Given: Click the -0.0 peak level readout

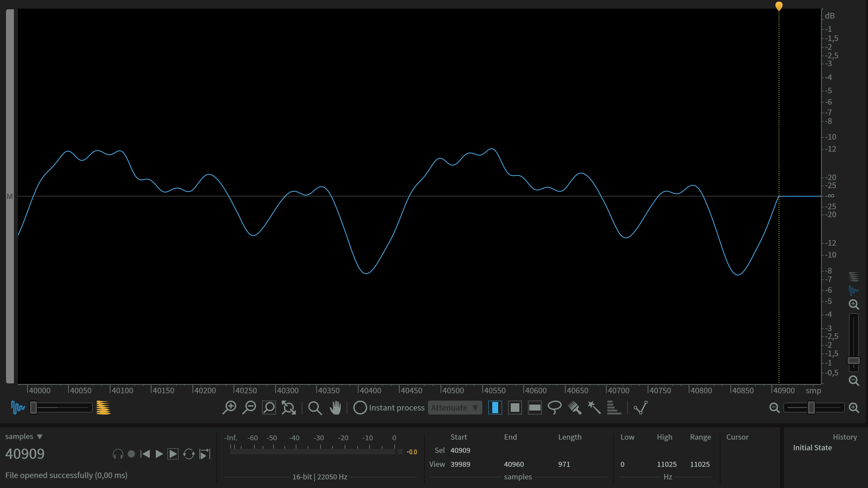Looking at the screenshot, I should (x=412, y=452).
